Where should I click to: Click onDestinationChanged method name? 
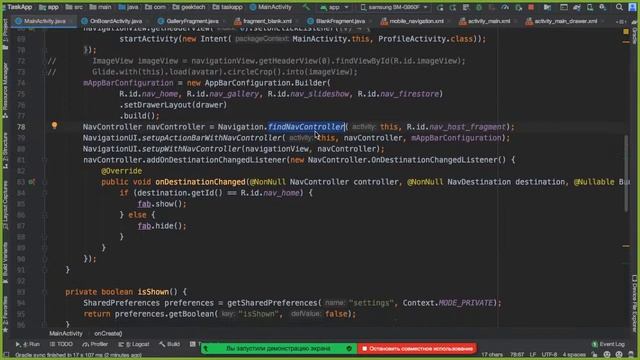point(200,182)
